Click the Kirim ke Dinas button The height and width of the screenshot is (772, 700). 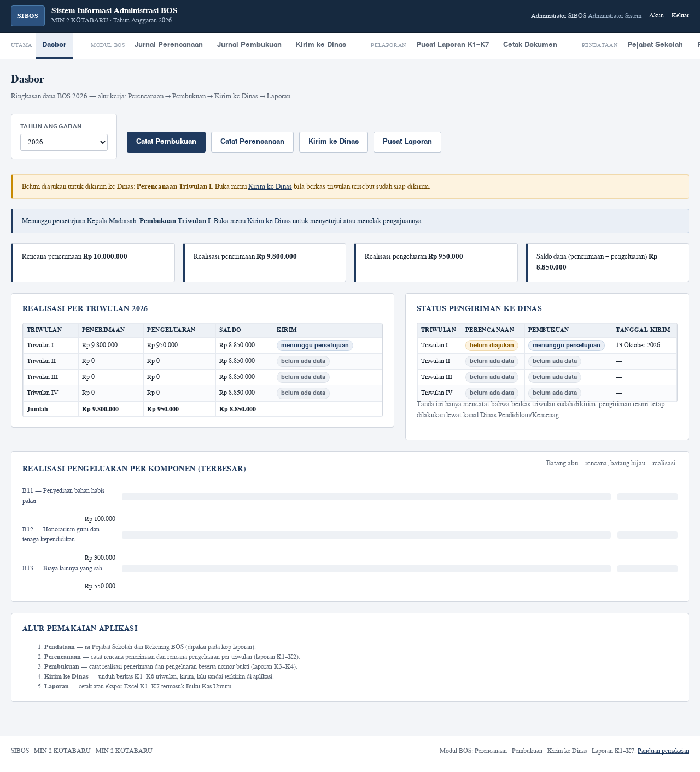coord(334,142)
